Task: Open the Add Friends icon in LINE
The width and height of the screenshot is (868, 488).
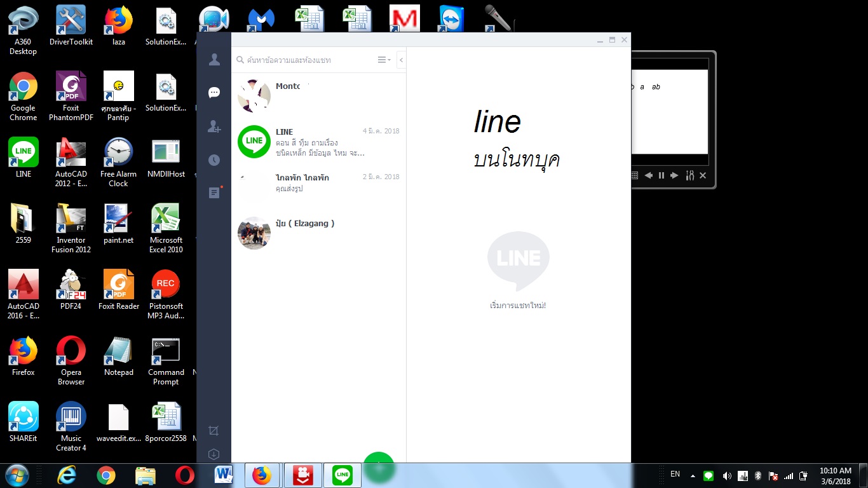Action: [214, 126]
